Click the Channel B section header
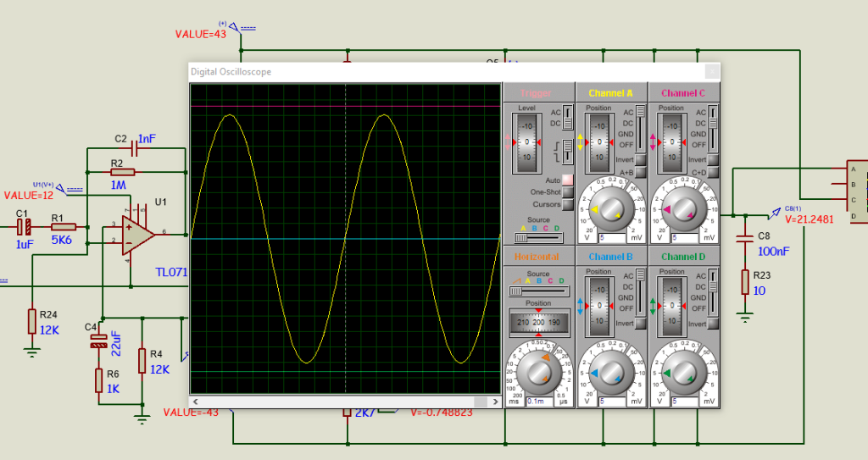Screen dimensions: 868x460 (x=611, y=257)
